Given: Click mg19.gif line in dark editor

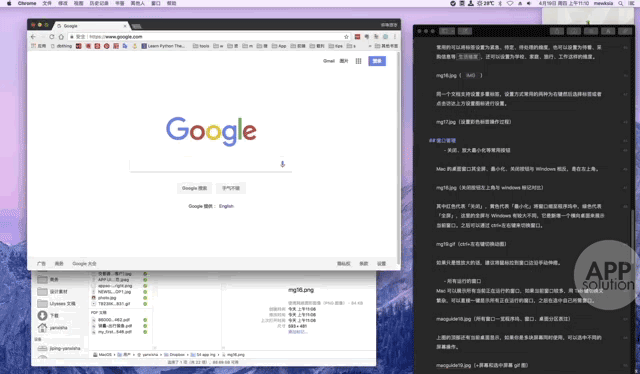Looking at the screenshot, I should click(471, 244).
